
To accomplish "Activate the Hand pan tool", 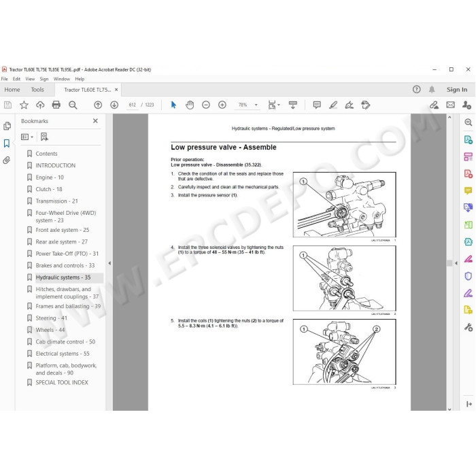I will click(190, 105).
